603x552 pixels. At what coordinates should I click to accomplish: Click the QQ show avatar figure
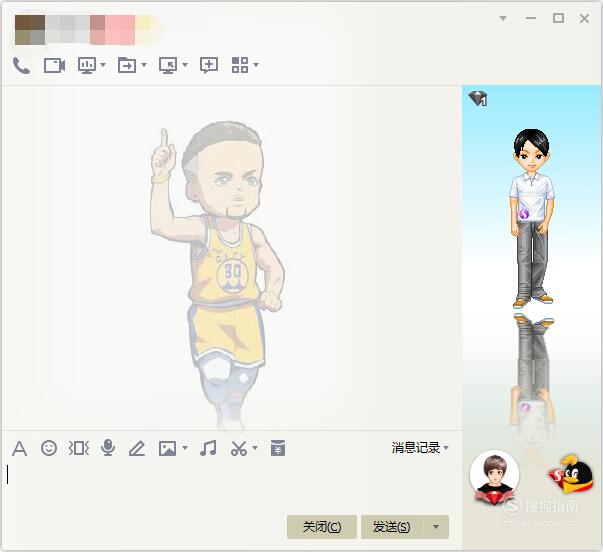tap(532, 218)
